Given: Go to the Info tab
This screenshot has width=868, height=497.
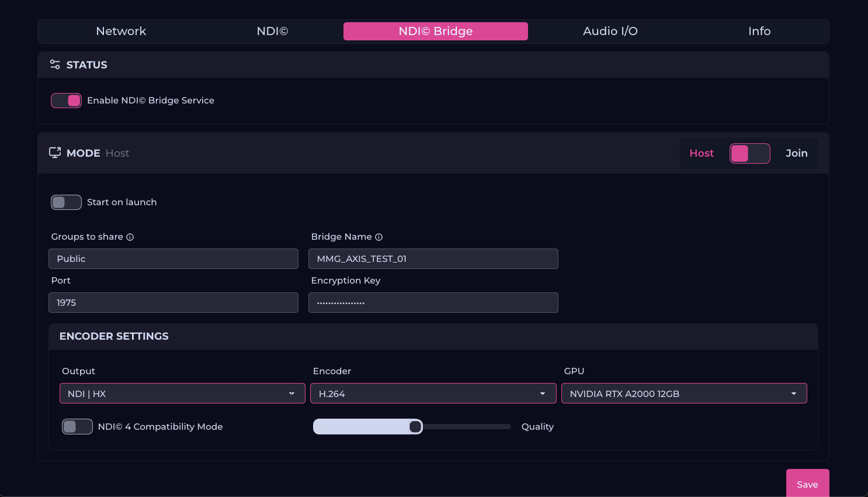Looking at the screenshot, I should (x=759, y=32).
